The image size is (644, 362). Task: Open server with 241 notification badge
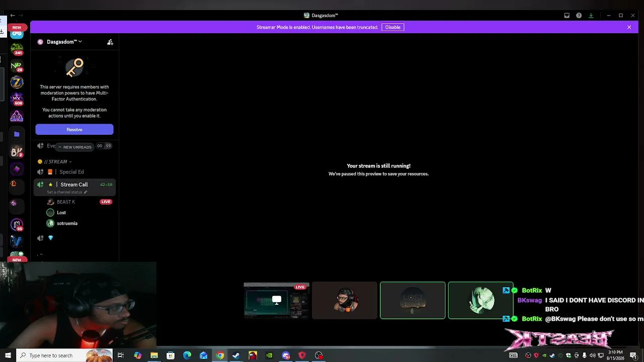coord(17,50)
